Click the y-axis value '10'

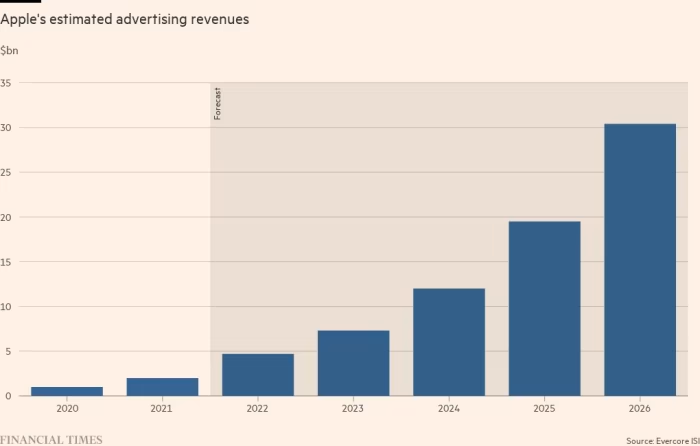point(5,307)
